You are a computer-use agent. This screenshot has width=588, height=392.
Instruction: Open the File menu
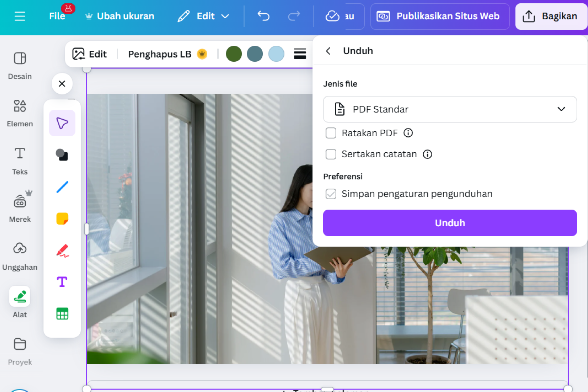pyautogui.click(x=57, y=16)
